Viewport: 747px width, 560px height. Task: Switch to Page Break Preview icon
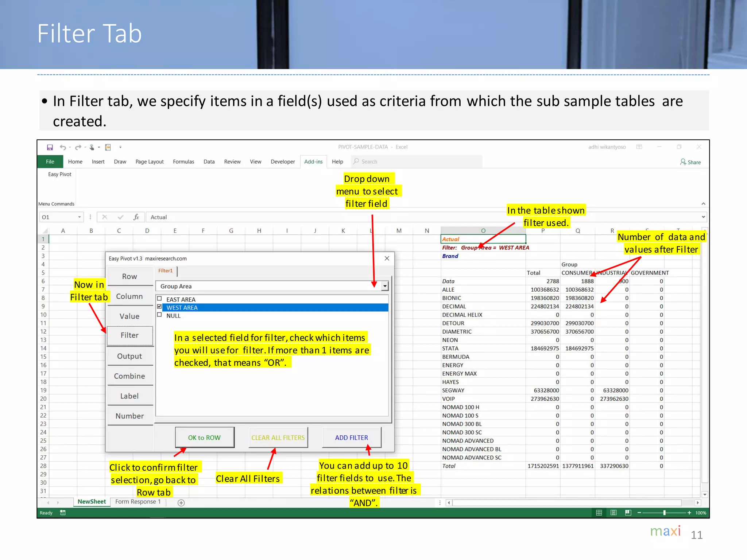(628, 513)
